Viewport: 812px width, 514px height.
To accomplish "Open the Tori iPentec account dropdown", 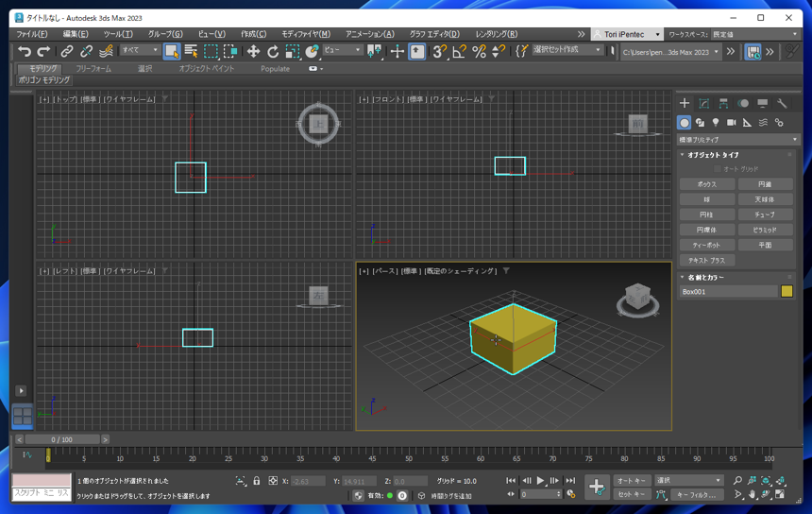I will [x=627, y=34].
